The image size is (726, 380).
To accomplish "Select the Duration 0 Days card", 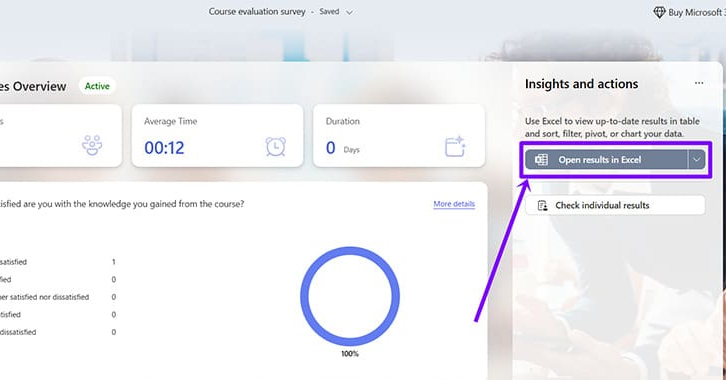I will click(x=399, y=136).
